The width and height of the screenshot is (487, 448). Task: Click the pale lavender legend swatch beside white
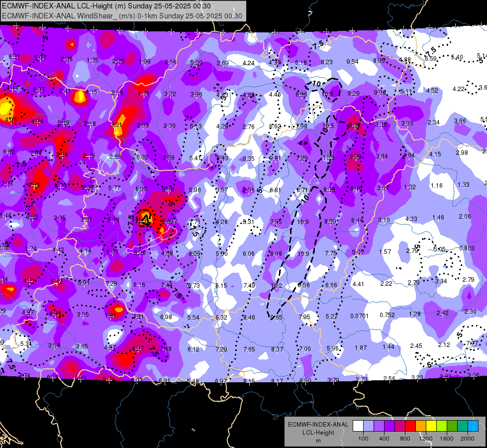(x=369, y=426)
